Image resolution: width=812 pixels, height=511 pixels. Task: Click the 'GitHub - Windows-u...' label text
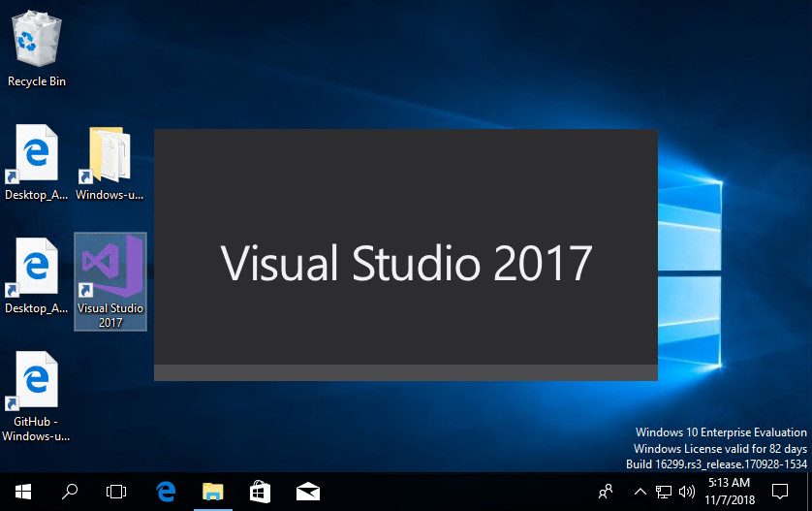pos(36,429)
